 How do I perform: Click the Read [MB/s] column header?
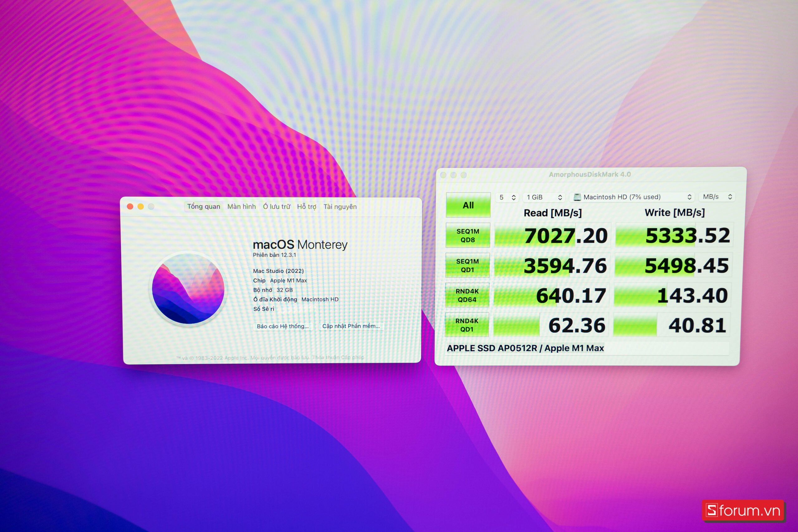tap(553, 213)
